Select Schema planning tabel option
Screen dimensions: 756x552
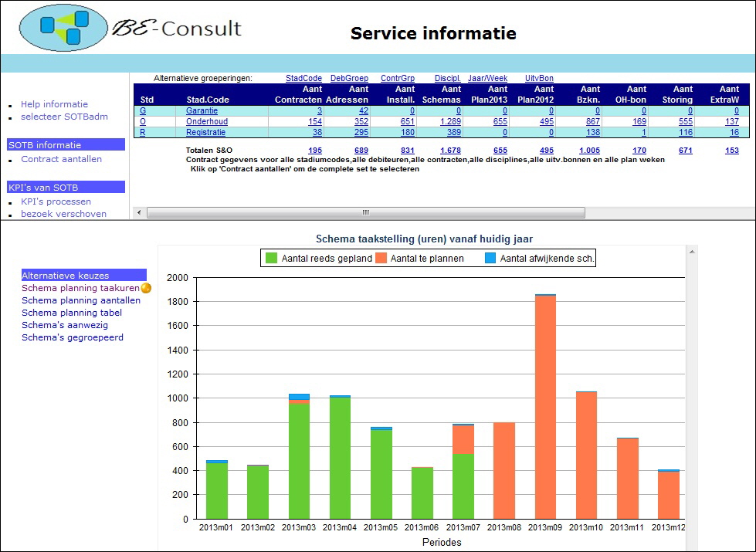(72, 313)
